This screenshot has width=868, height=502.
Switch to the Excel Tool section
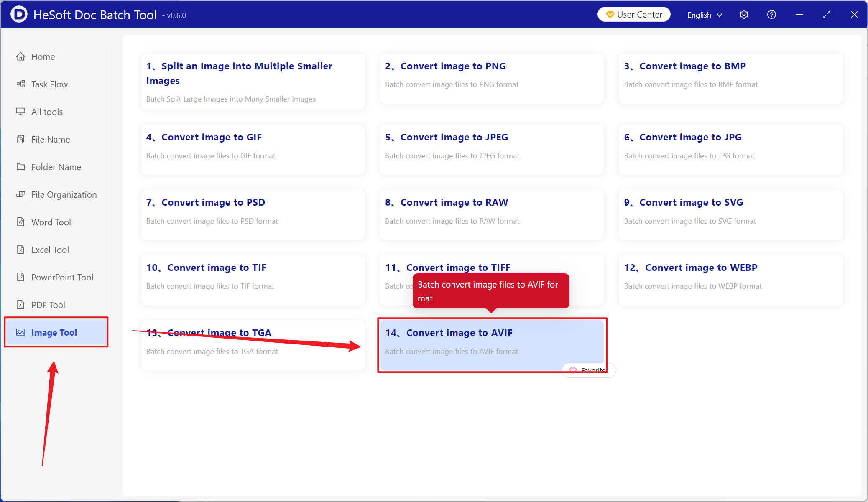tap(56, 250)
